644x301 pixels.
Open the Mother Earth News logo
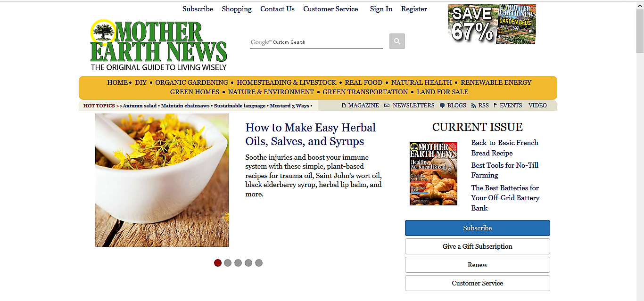158,45
